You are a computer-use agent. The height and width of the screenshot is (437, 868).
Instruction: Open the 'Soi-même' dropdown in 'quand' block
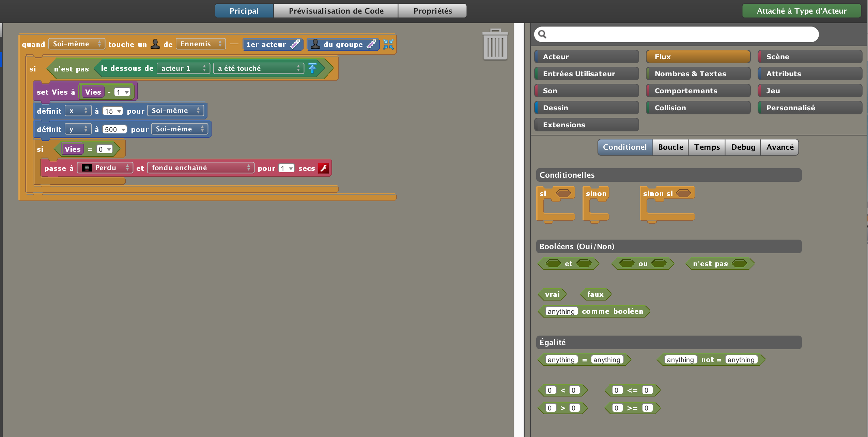coord(77,44)
